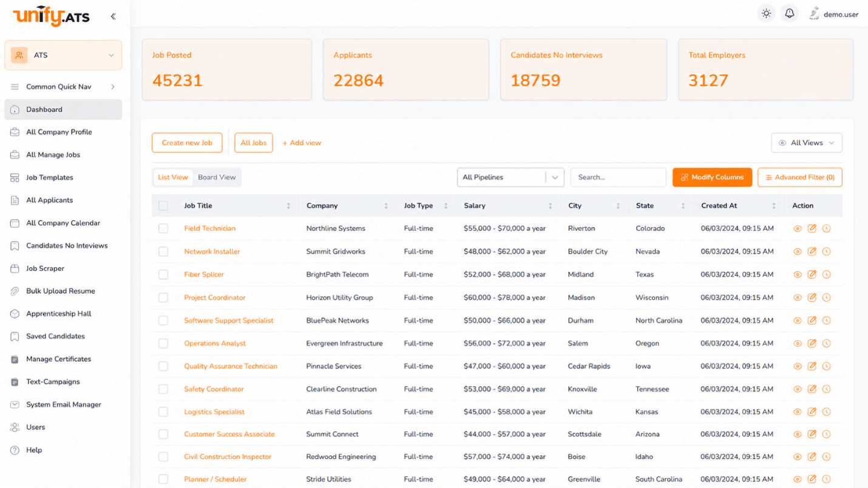View the Network Installer job eye icon
The width and height of the screenshot is (868, 488).
pyautogui.click(x=798, y=252)
